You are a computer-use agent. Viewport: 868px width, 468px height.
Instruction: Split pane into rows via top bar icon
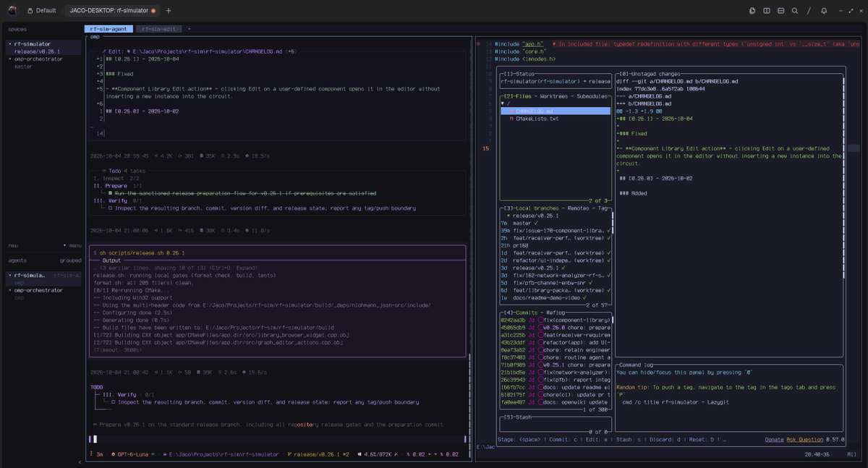pos(780,11)
